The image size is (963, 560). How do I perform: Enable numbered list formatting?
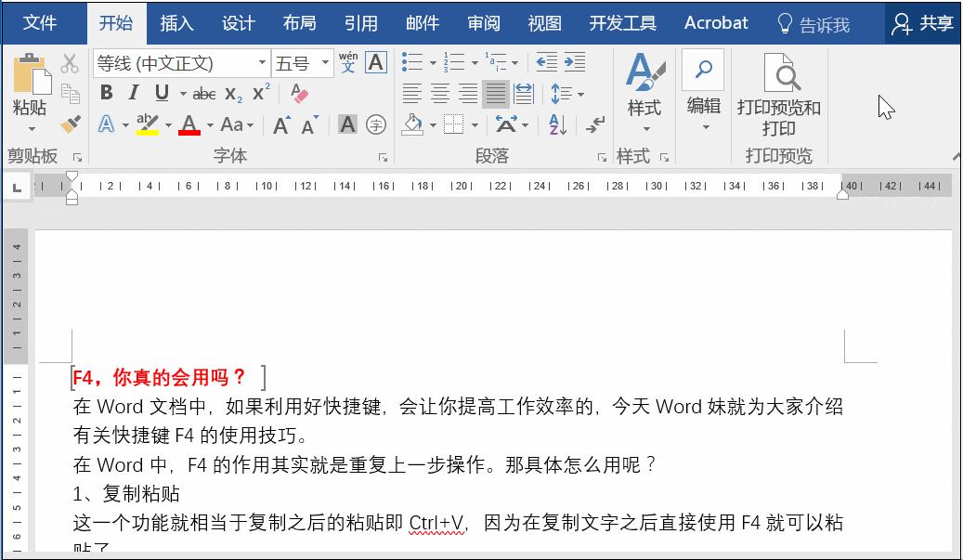coord(452,61)
